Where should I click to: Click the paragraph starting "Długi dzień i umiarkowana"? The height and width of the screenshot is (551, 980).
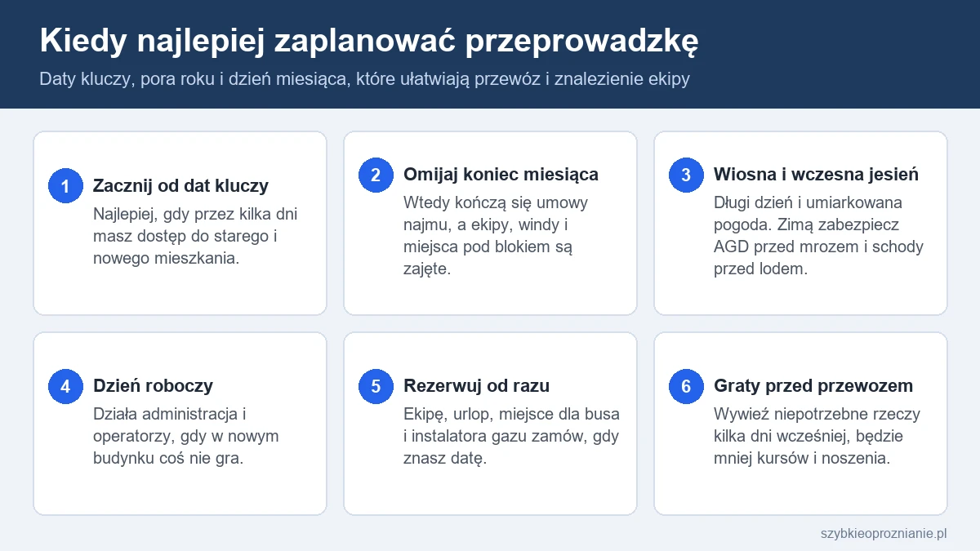click(818, 235)
